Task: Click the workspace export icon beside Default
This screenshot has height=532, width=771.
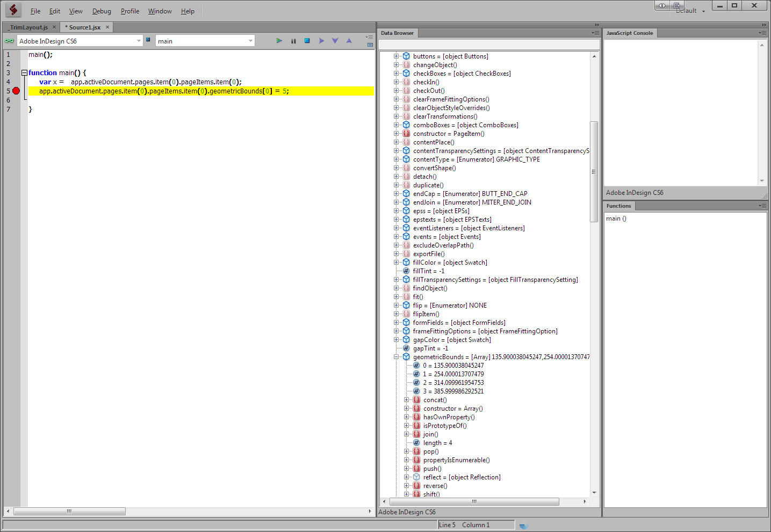Action: 677,5
